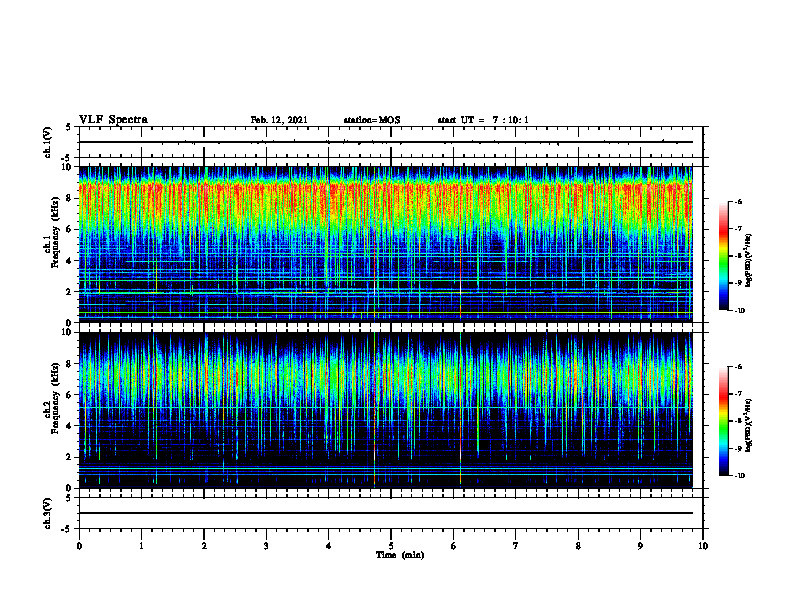The image size is (792, 612).
Task: Click the ch.1 spectrogram panel
Action: coord(386,244)
